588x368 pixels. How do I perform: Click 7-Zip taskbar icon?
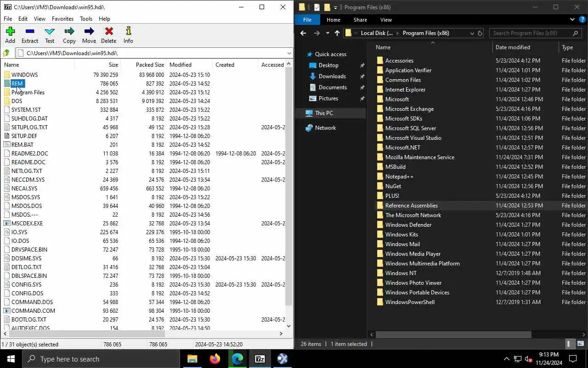260,359
